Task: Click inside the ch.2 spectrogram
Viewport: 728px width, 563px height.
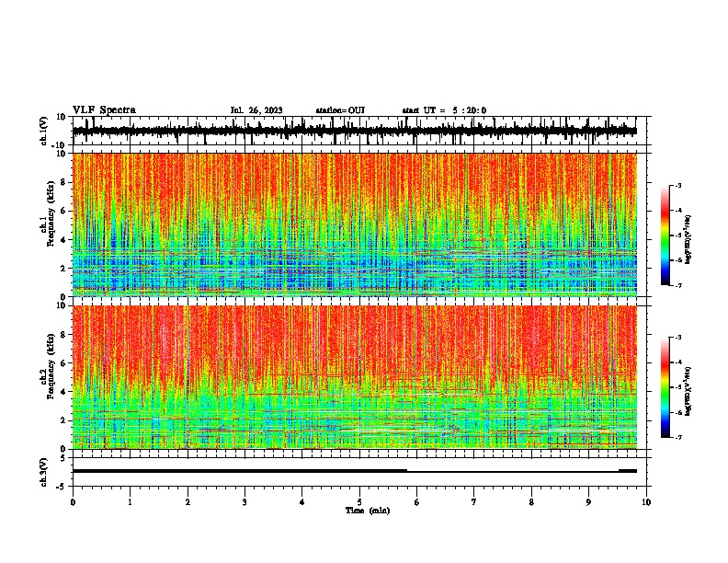Action: (355, 377)
